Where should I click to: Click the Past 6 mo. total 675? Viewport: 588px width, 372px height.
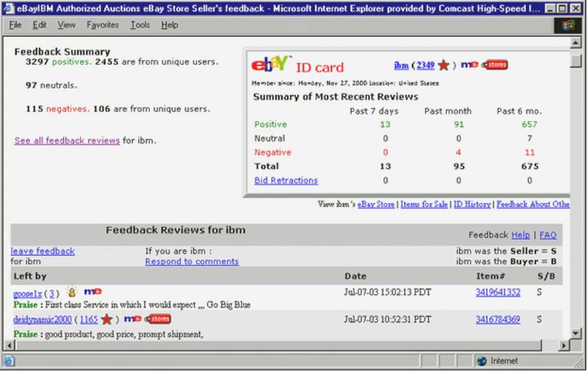coord(530,167)
